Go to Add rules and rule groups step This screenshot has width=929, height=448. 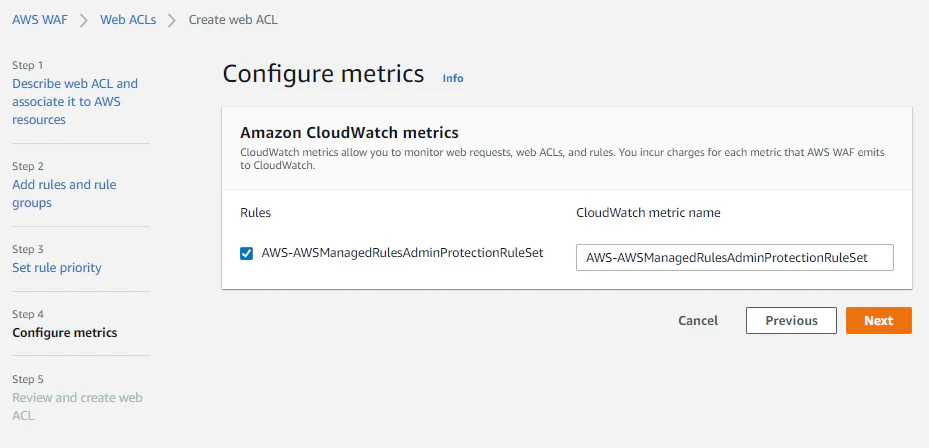point(64,194)
